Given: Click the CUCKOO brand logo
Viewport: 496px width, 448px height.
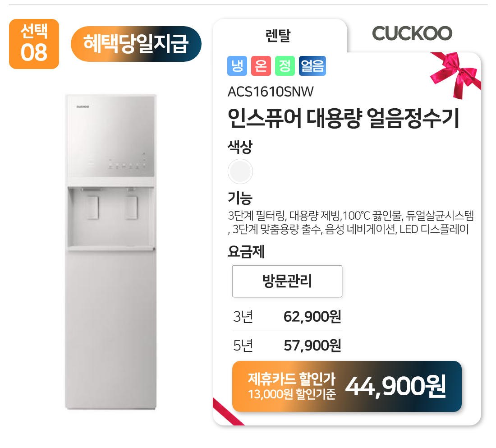Looking at the screenshot, I should click(412, 33).
